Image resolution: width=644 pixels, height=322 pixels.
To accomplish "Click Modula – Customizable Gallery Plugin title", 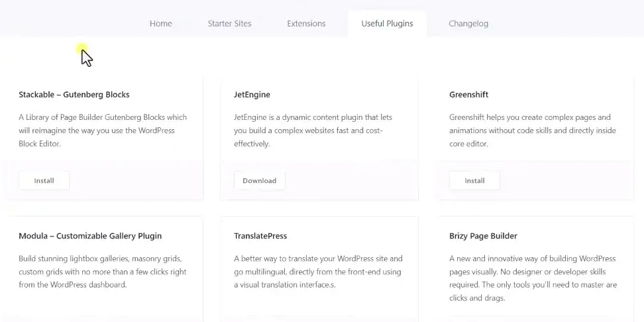I will click(x=90, y=236).
